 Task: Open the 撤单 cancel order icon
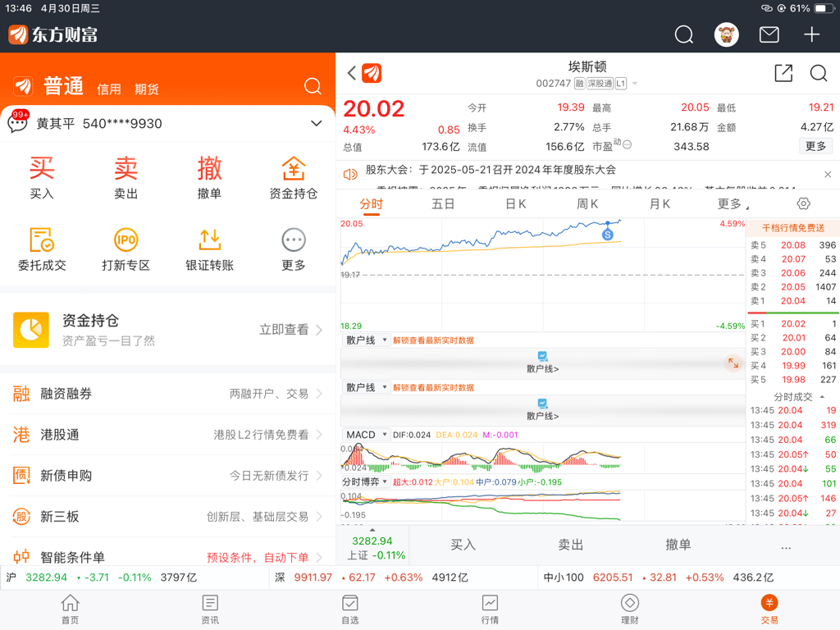pyautogui.click(x=209, y=177)
